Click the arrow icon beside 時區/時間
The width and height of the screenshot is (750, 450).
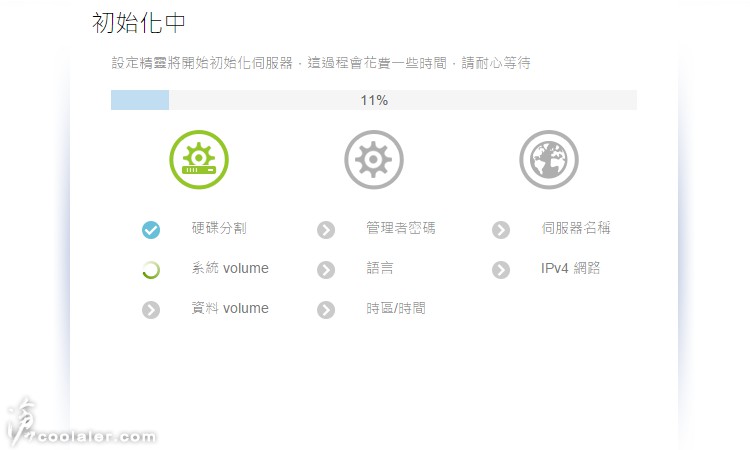pos(326,310)
